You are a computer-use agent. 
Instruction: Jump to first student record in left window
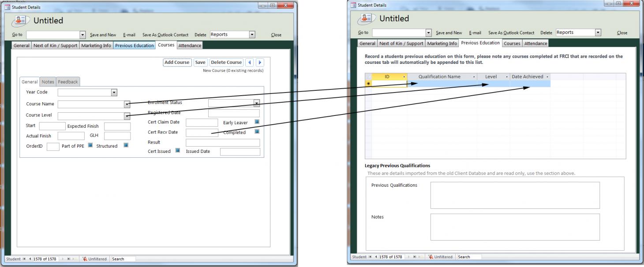pyautogui.click(x=25, y=259)
